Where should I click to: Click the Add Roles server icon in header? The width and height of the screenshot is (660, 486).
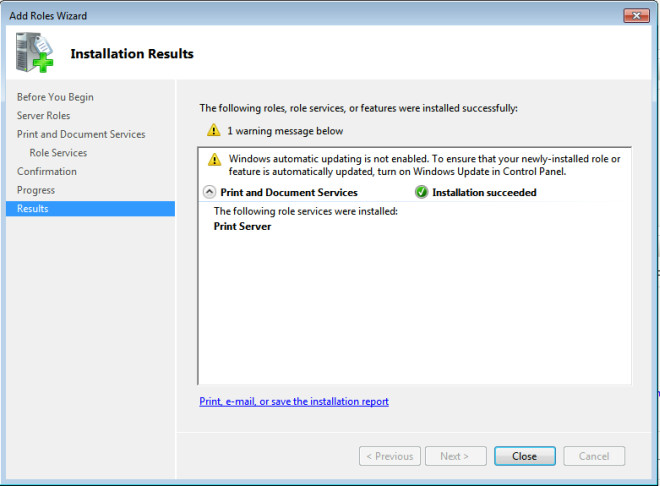[35, 53]
